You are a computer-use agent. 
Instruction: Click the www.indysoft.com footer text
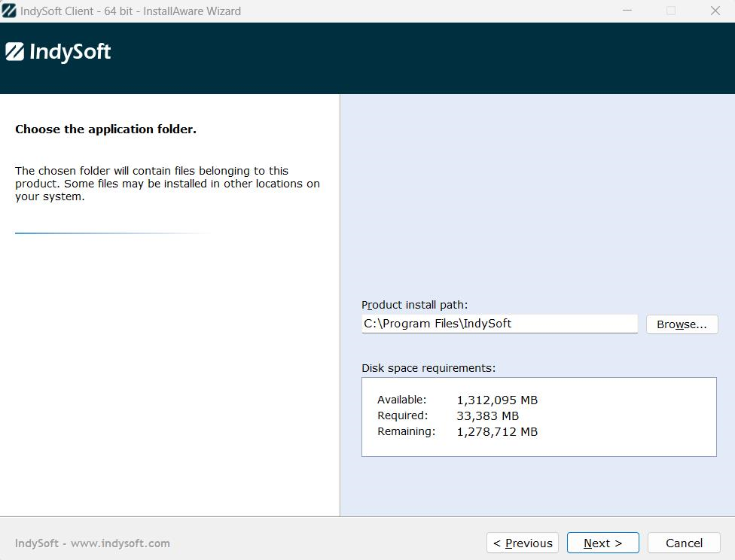[x=120, y=543]
